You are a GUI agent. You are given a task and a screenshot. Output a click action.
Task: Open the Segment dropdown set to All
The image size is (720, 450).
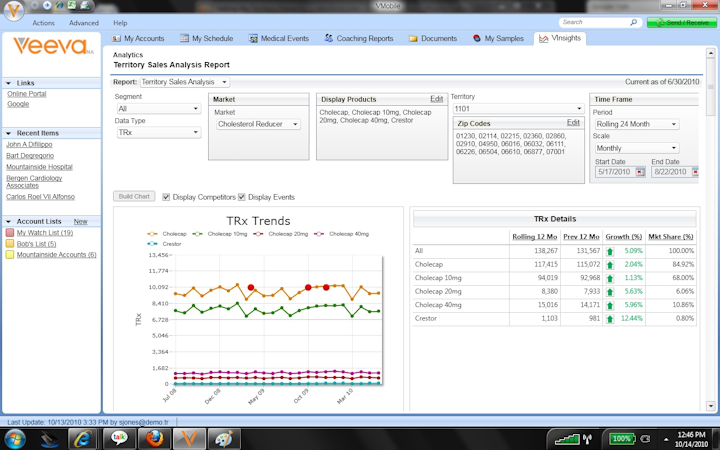(x=158, y=109)
